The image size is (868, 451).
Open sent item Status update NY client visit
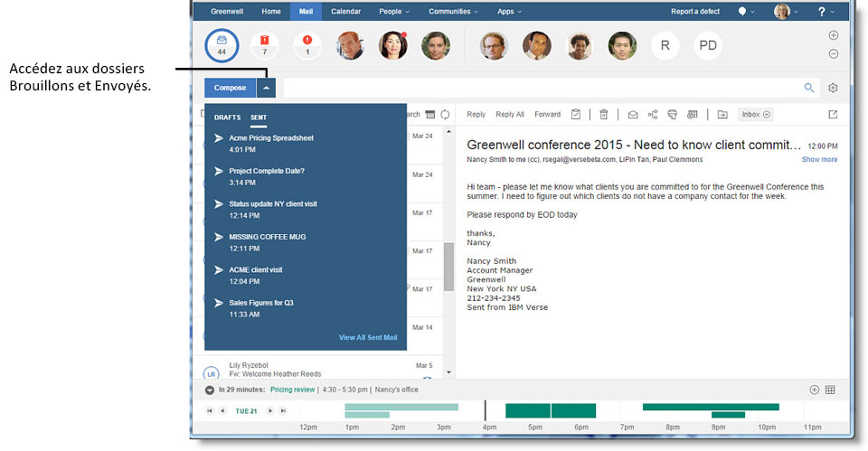click(305, 209)
